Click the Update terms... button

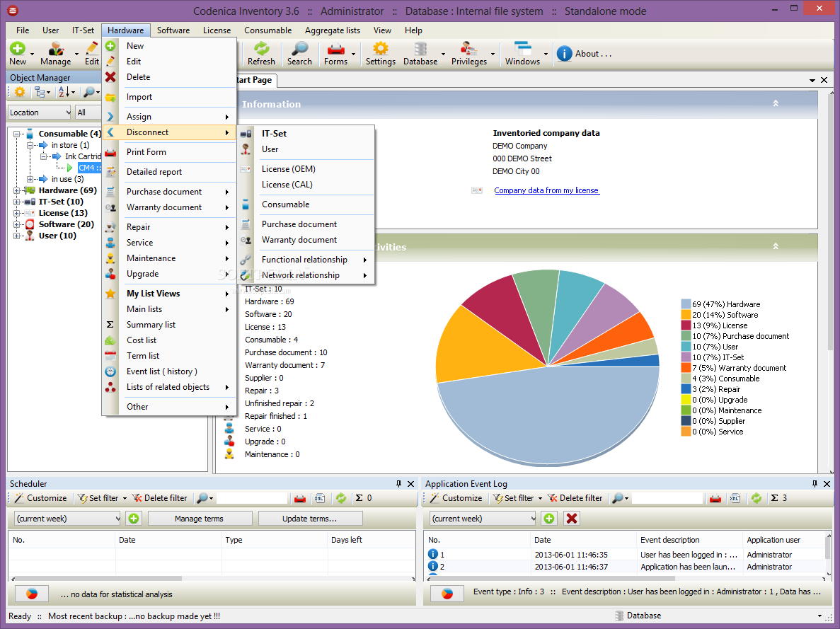tap(310, 519)
